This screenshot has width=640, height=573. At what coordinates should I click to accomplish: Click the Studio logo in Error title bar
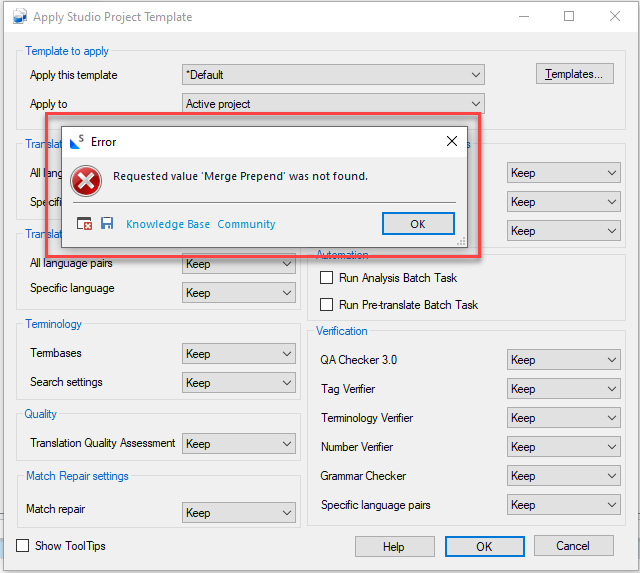pos(77,142)
